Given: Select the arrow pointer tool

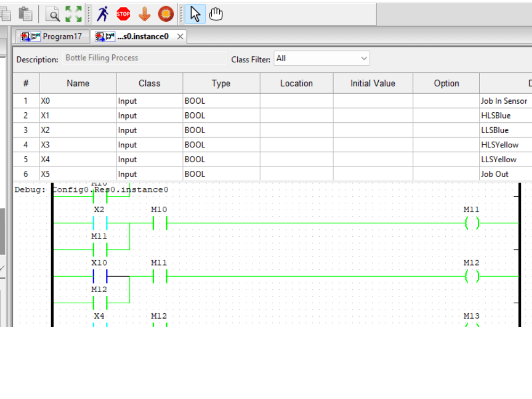Looking at the screenshot, I should coord(195,14).
